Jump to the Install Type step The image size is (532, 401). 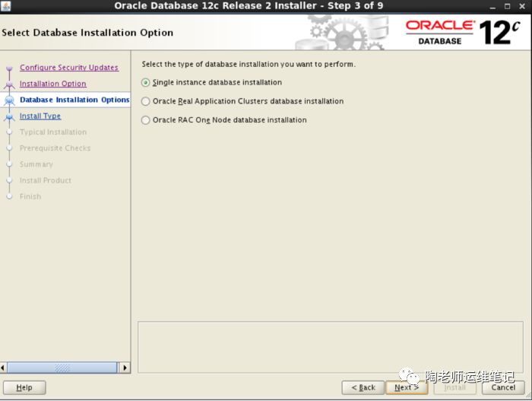tap(40, 116)
